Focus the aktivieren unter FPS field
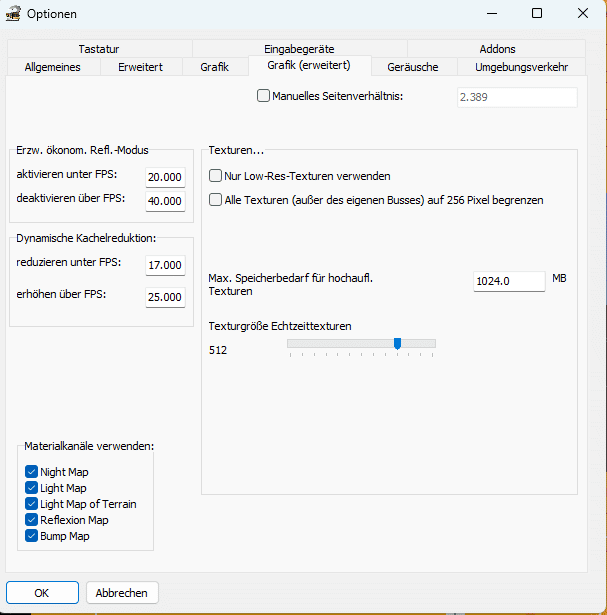Viewport: 607px width, 615px height. coord(165,177)
